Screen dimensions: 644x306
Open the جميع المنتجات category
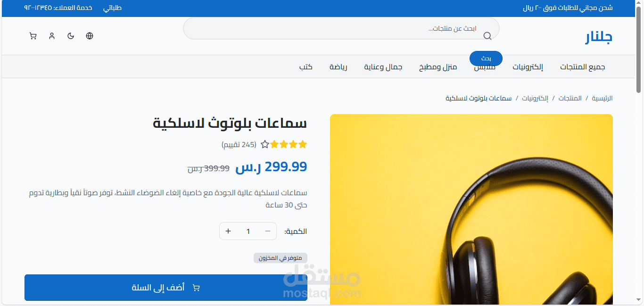[x=582, y=67]
